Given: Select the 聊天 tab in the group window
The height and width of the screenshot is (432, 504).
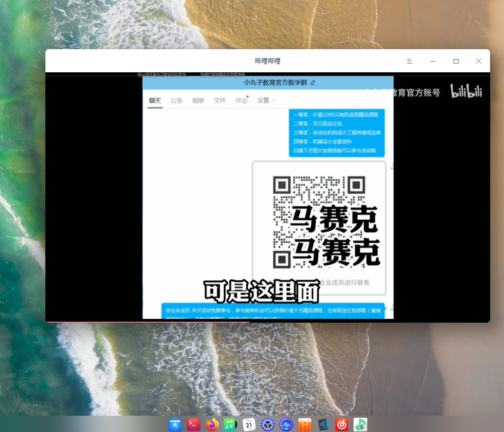Looking at the screenshot, I should point(155,100).
